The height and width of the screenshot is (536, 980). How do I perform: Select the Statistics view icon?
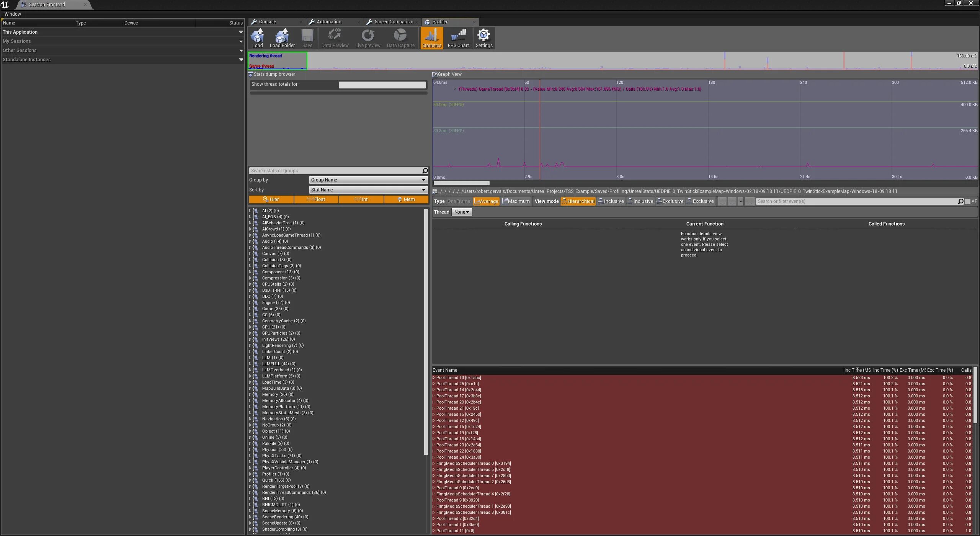pos(431,38)
